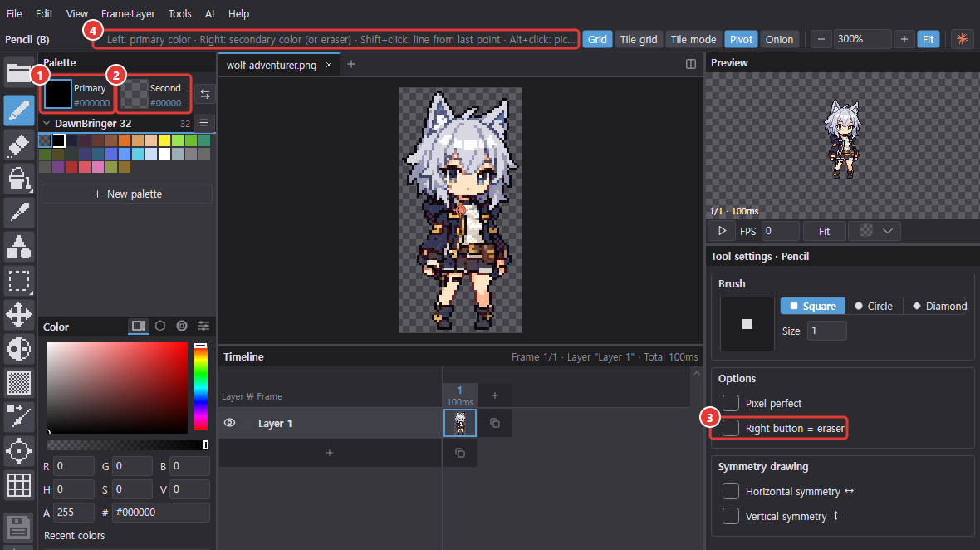Image resolution: width=980 pixels, height=550 pixels.
Task: Click the copy icon below the frame
Action: pos(460,453)
